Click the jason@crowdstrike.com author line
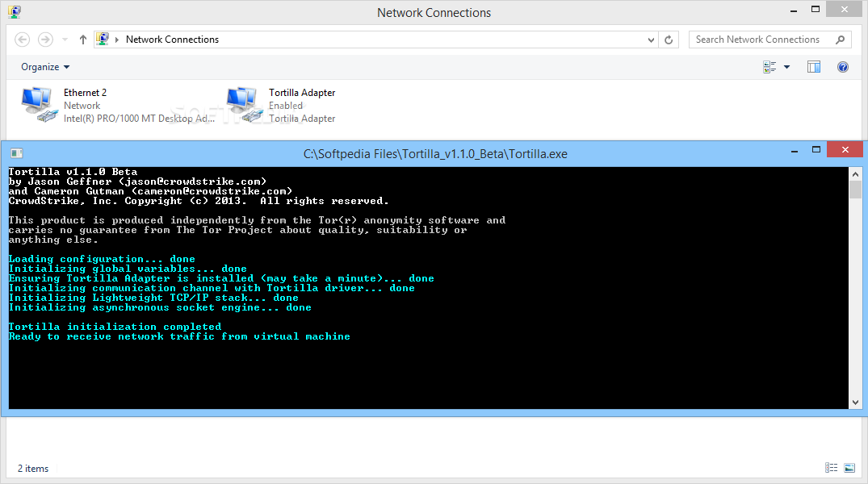The height and width of the screenshot is (484, 868). pos(137,181)
